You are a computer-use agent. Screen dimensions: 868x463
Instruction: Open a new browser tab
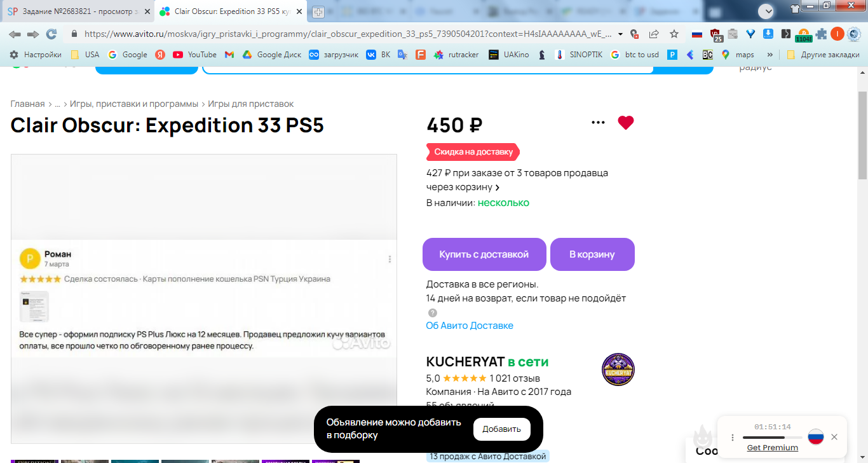click(x=318, y=12)
